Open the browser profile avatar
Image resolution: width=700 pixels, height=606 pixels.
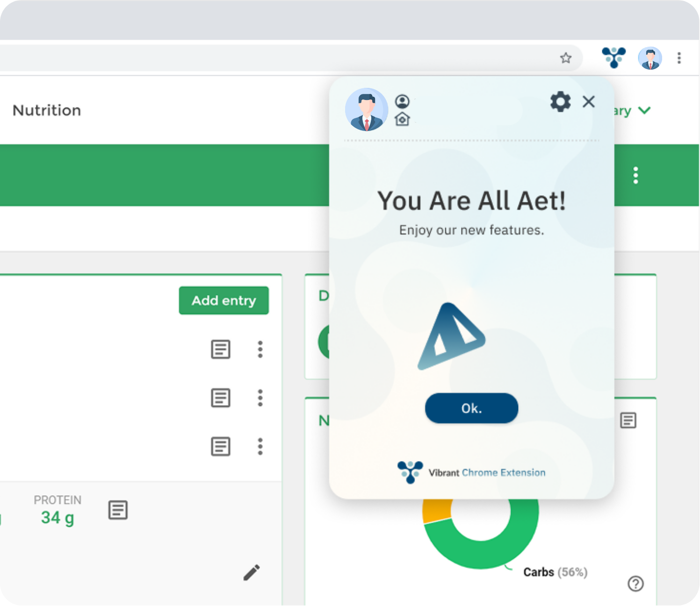point(650,58)
